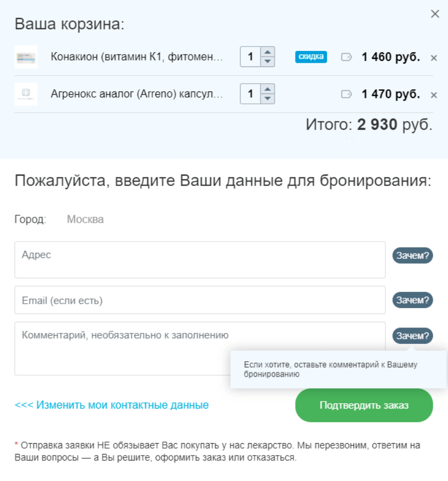The width and height of the screenshot is (448, 481).
Task: Close the cart dialog with the × button
Action: coord(435,14)
